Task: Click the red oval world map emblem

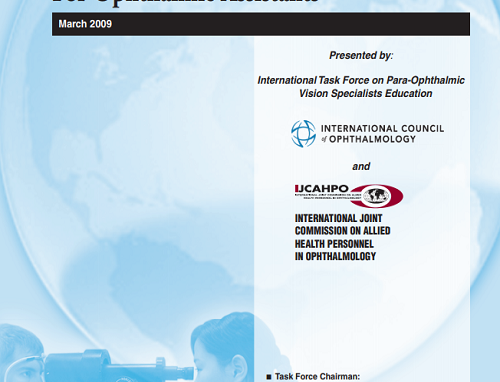Action: (377, 195)
